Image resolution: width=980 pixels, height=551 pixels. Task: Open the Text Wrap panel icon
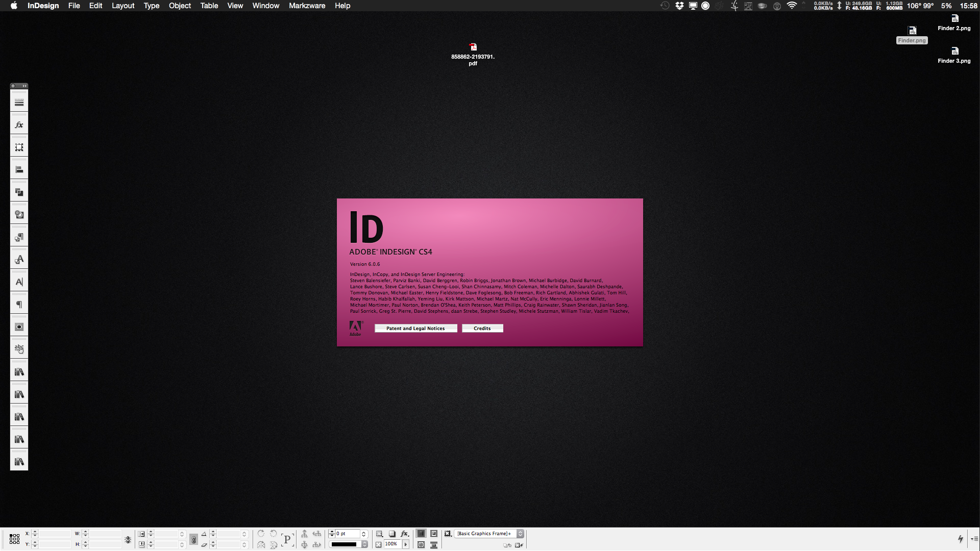[x=19, y=327]
